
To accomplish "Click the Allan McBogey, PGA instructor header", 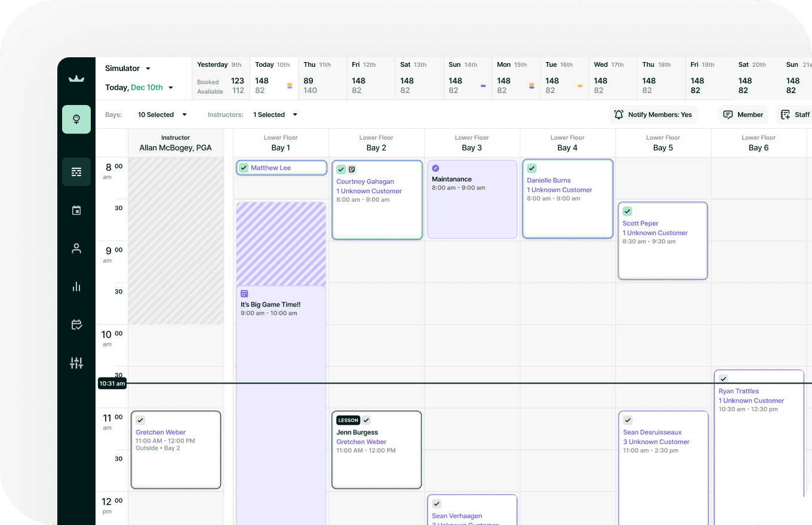I will (176, 143).
